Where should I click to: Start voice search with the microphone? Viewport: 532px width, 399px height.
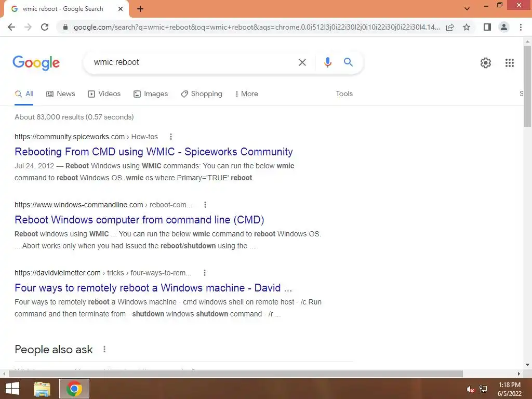point(327,62)
